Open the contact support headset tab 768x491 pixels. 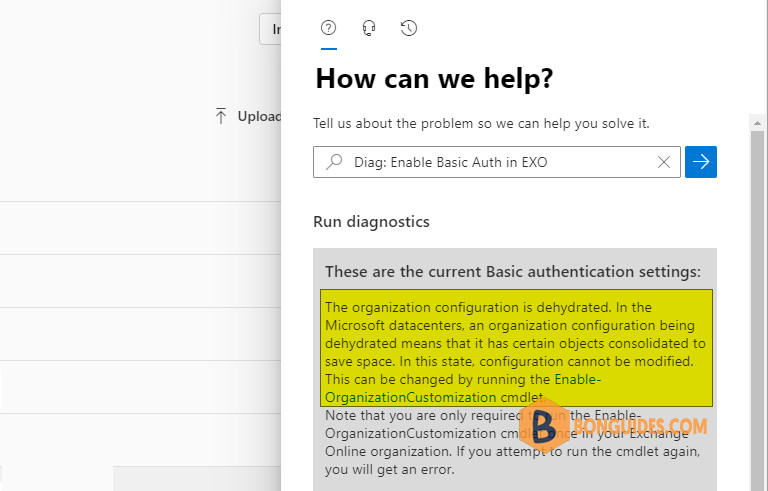pyautogui.click(x=369, y=28)
